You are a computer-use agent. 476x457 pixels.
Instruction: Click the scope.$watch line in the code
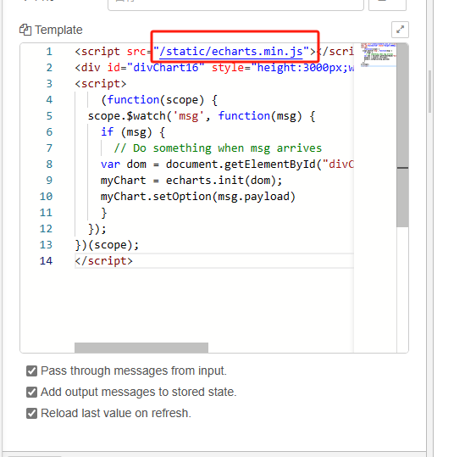(x=202, y=116)
